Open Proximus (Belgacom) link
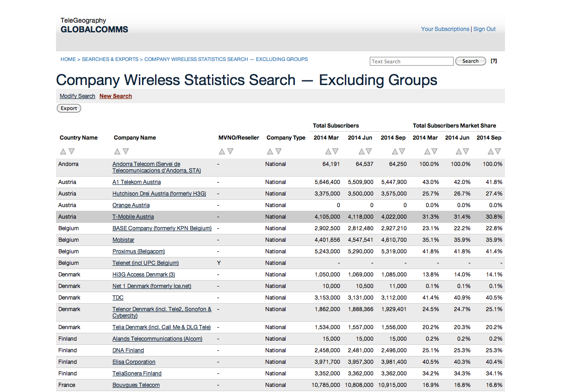Viewport: 573px width, 392px height. click(139, 251)
